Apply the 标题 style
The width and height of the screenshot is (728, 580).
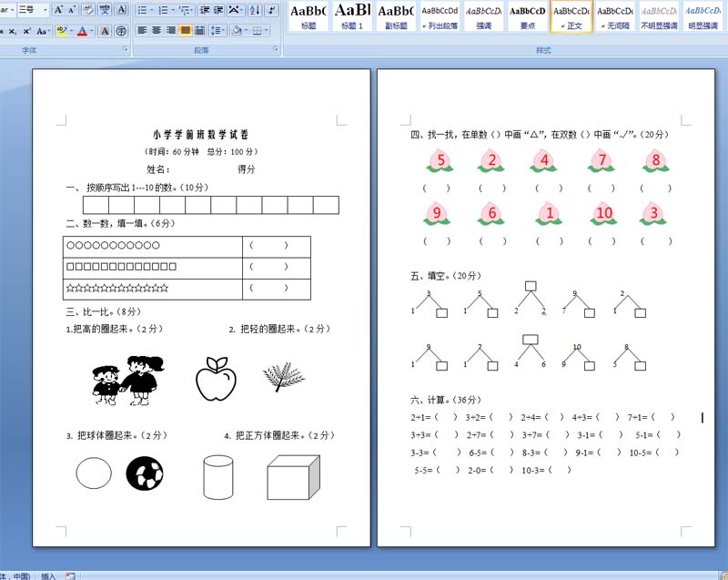tap(308, 15)
